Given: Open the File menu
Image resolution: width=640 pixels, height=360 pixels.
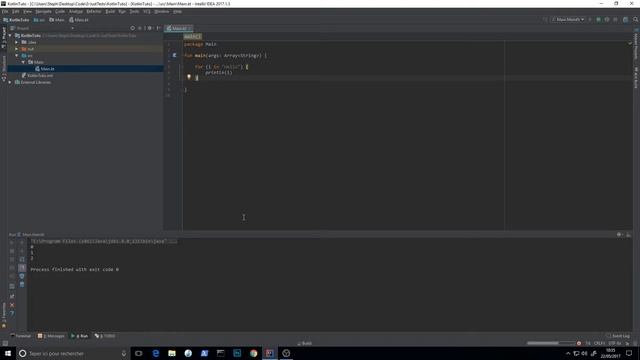Looking at the screenshot, I should point(5,11).
